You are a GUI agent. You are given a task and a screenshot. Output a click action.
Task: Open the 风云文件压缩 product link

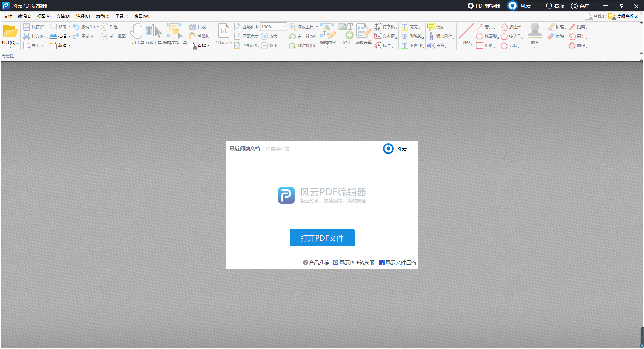(x=397, y=262)
